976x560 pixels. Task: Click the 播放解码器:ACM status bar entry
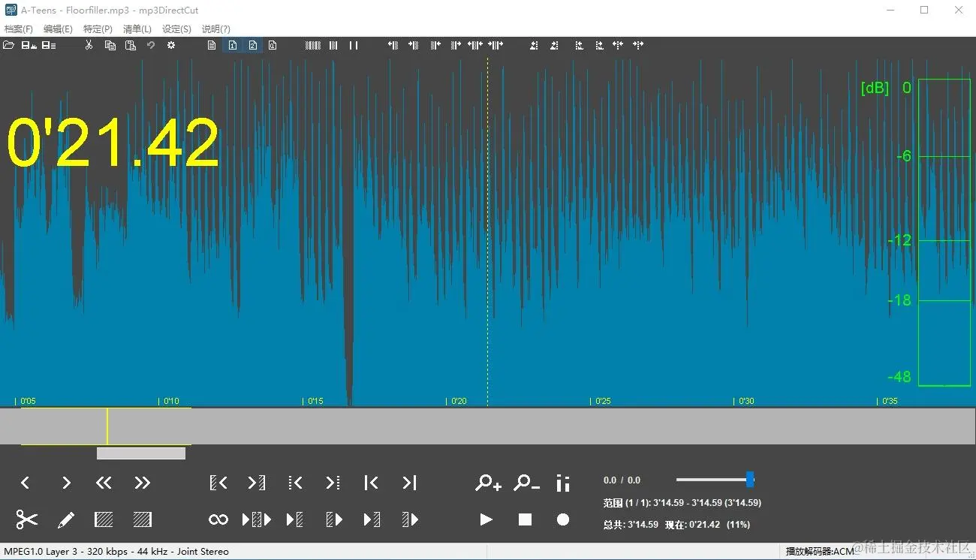820,552
